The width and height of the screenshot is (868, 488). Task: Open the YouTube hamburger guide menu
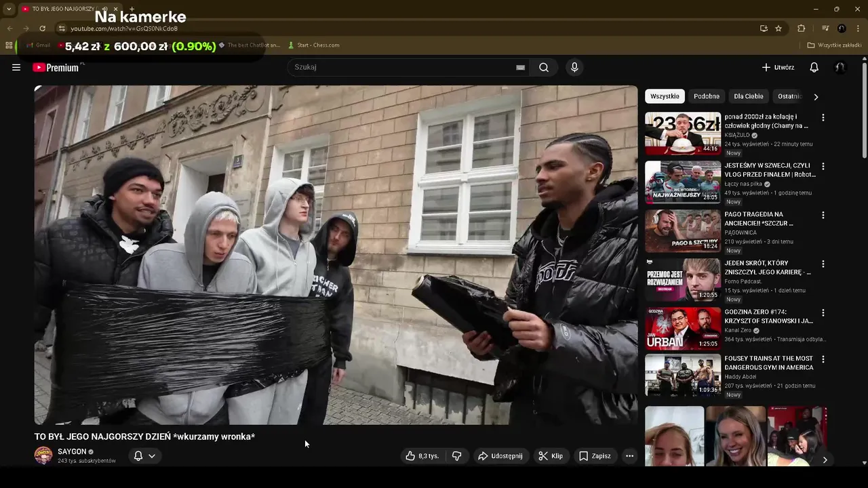pos(16,67)
